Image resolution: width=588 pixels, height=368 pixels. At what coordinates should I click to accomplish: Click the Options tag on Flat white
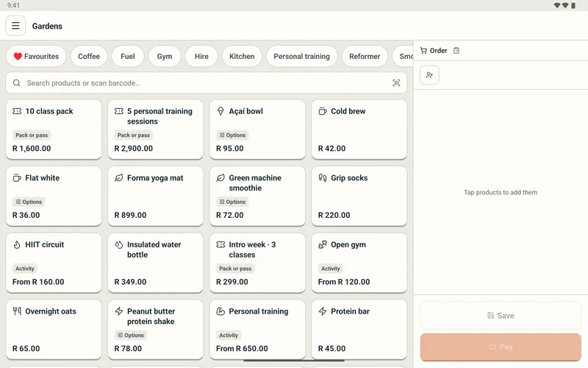[x=29, y=202]
